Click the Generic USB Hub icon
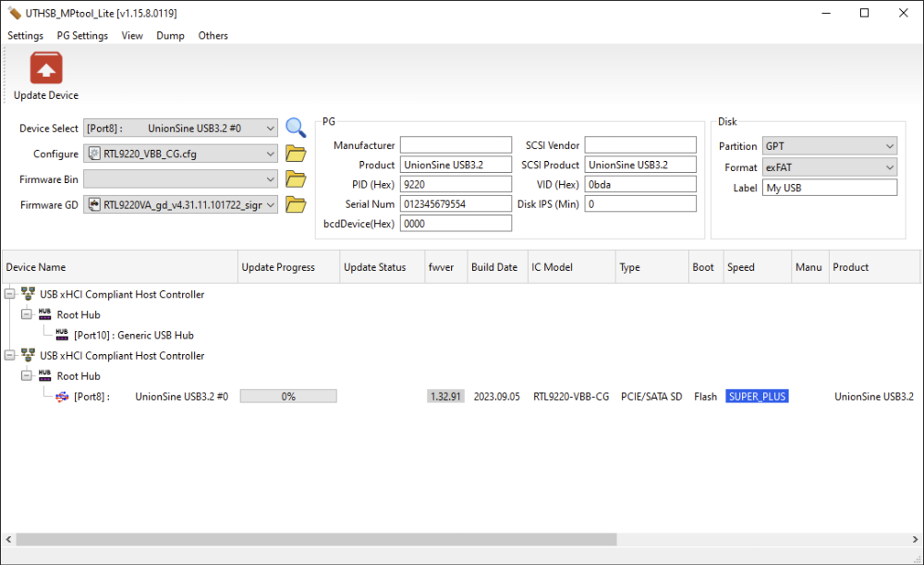 (62, 335)
